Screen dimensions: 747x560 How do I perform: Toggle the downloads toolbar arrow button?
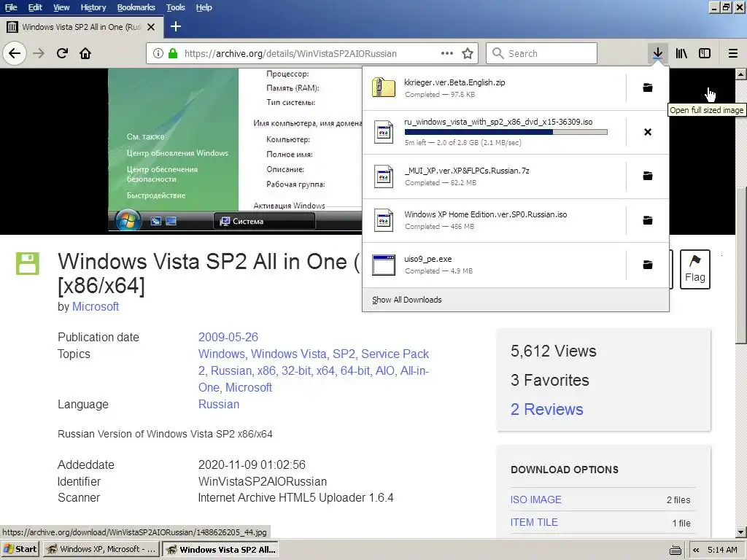[x=658, y=53]
